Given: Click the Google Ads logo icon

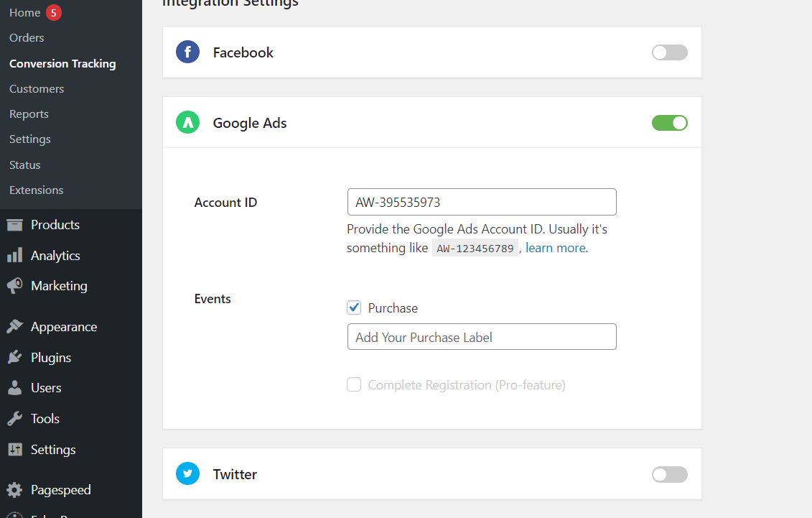Looking at the screenshot, I should pos(187,122).
